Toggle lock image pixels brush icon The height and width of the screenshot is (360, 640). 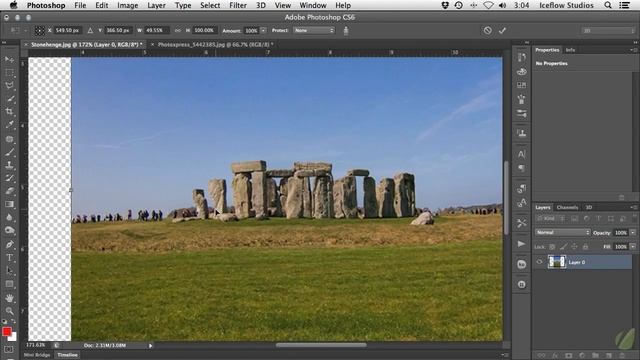pos(563,247)
